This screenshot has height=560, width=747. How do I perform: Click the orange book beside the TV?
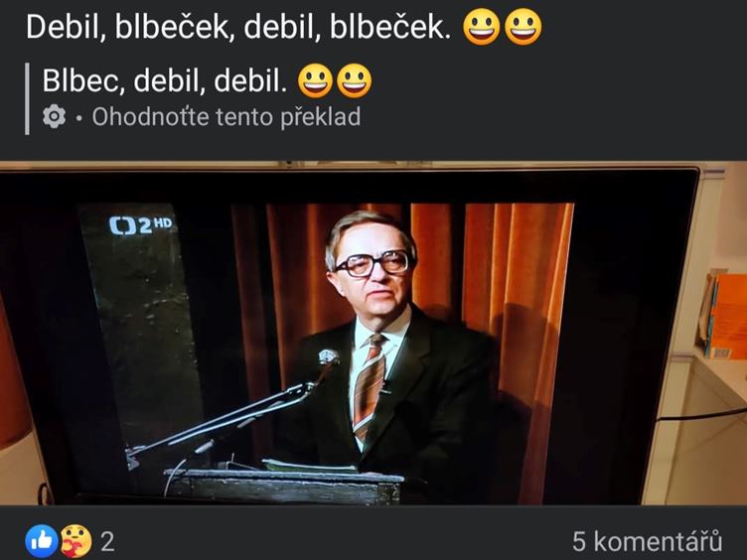(x=727, y=317)
